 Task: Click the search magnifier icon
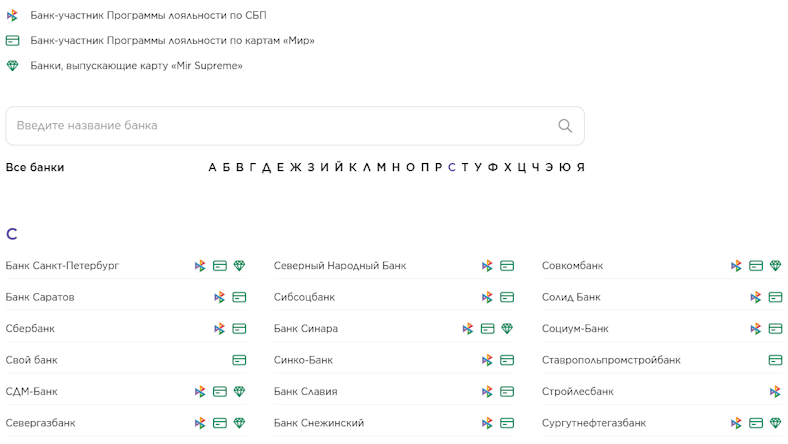[565, 126]
